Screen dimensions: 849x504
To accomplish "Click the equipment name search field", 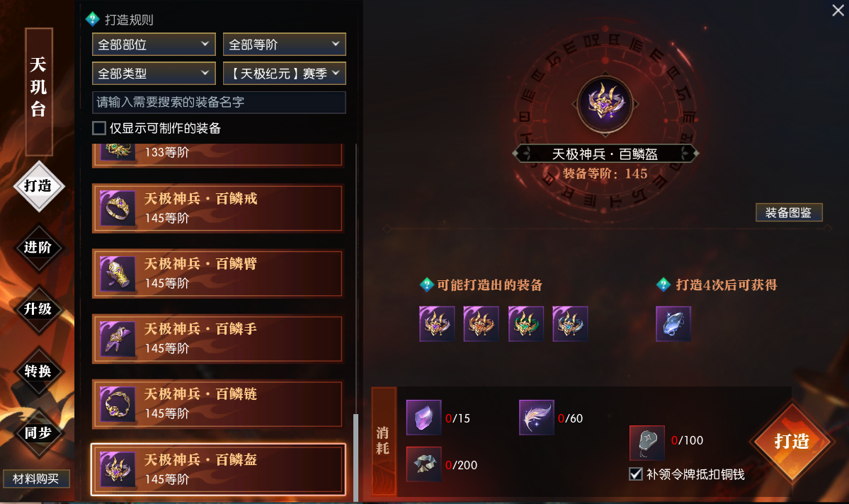I will coord(220,103).
